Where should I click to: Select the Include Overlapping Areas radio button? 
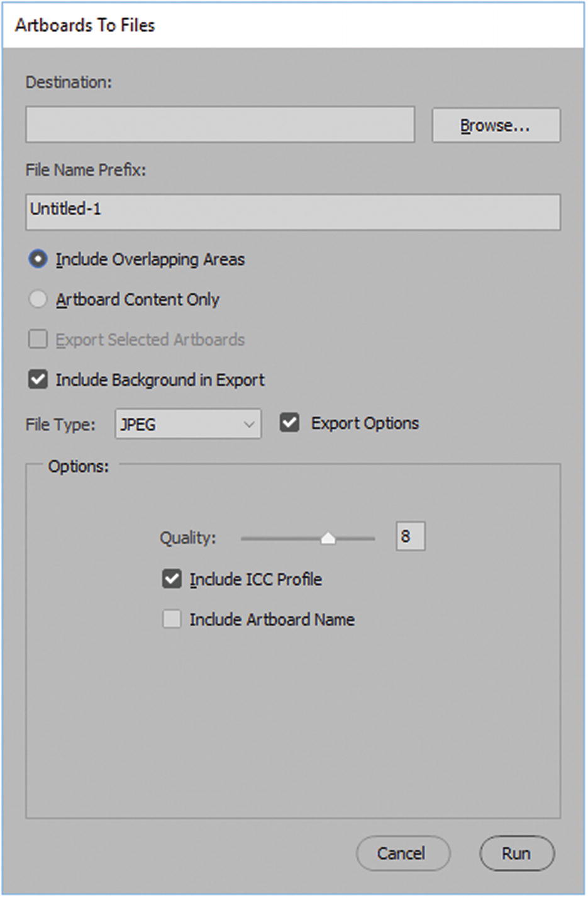[38, 259]
